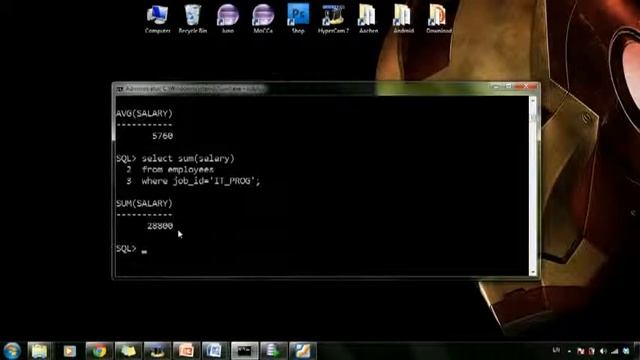Viewport: 640px width, 360px height.
Task: Click the SUM(SALARY) column header text
Action: click(144, 203)
